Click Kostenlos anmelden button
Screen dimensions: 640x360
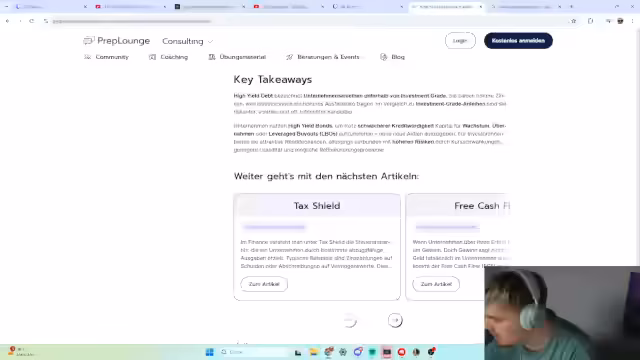518,41
